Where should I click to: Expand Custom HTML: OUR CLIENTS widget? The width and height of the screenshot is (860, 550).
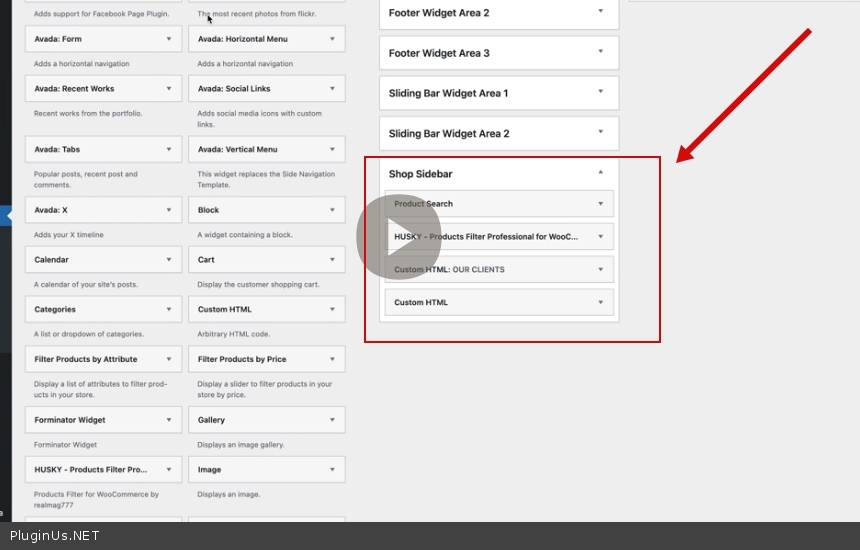click(x=600, y=269)
